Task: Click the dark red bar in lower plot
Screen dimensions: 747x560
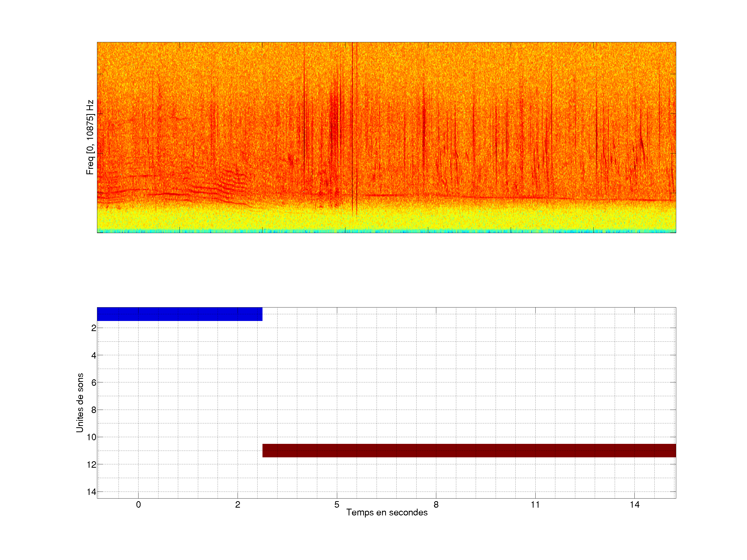Action: click(x=469, y=450)
